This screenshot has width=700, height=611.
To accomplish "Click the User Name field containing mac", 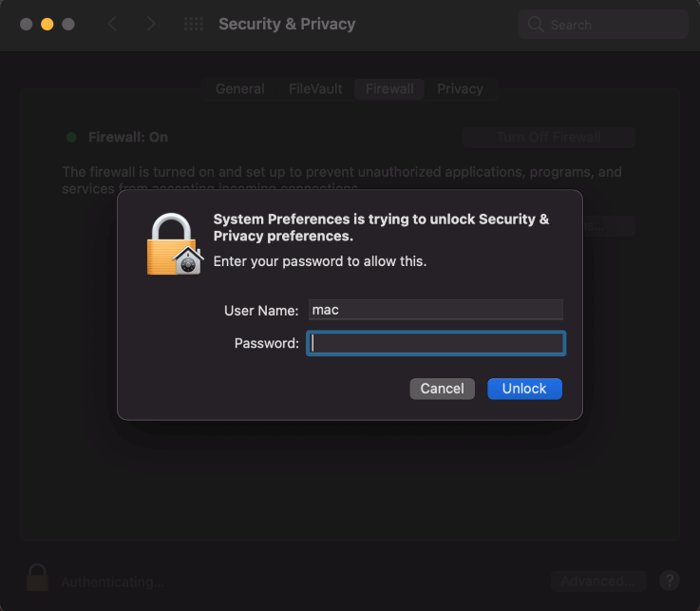I will pos(436,310).
